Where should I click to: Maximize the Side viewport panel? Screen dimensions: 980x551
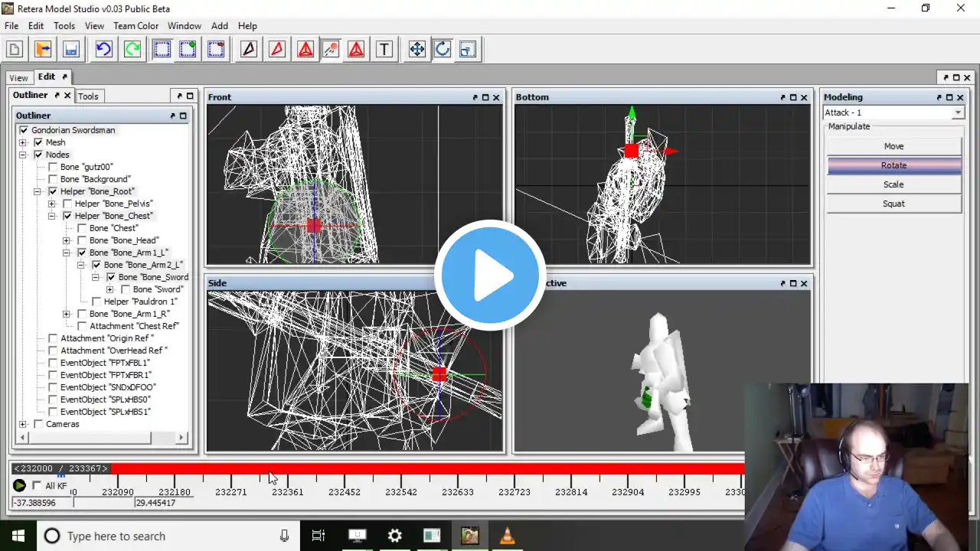point(485,283)
